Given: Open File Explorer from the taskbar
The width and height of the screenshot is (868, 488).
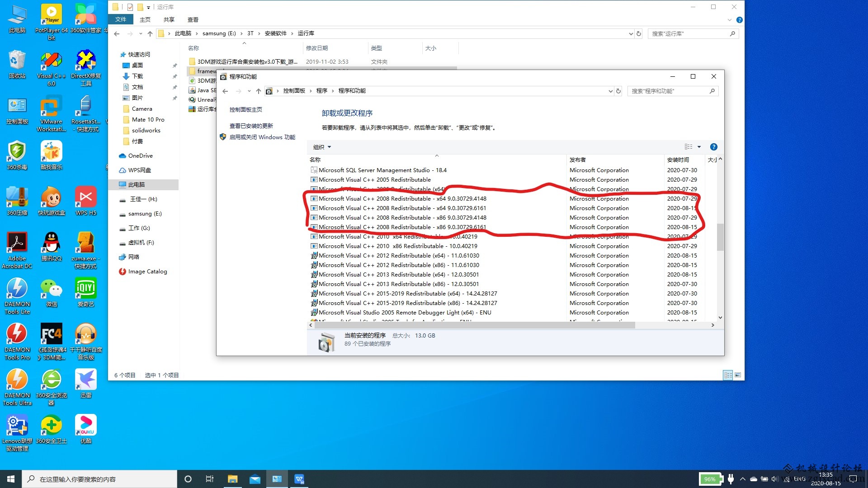Looking at the screenshot, I should point(232,479).
